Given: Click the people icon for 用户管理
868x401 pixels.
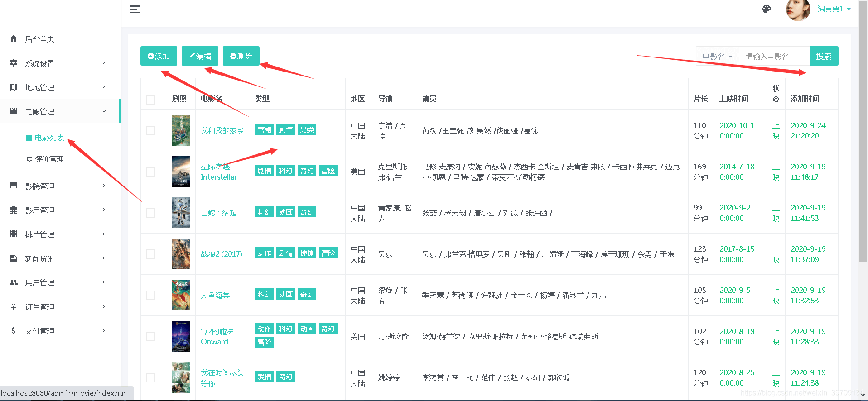Looking at the screenshot, I should click(x=14, y=282).
